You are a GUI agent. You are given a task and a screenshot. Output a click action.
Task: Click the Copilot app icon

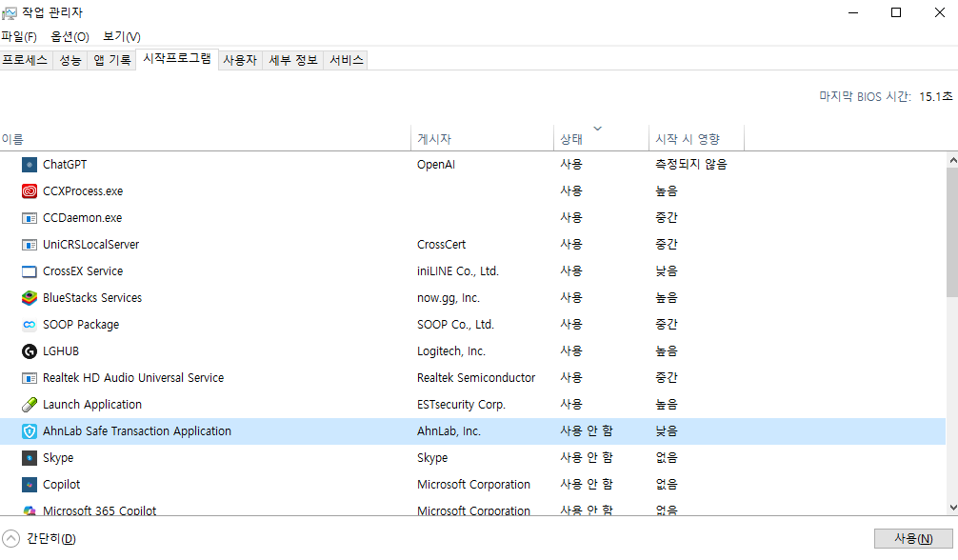pos(30,485)
